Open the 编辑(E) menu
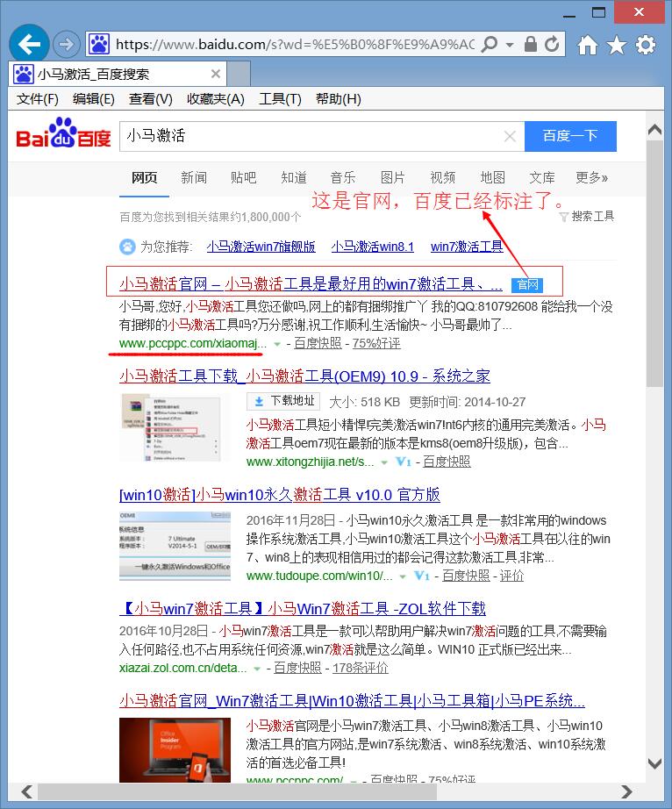Viewport: 672px width, 809px height. 93,98
